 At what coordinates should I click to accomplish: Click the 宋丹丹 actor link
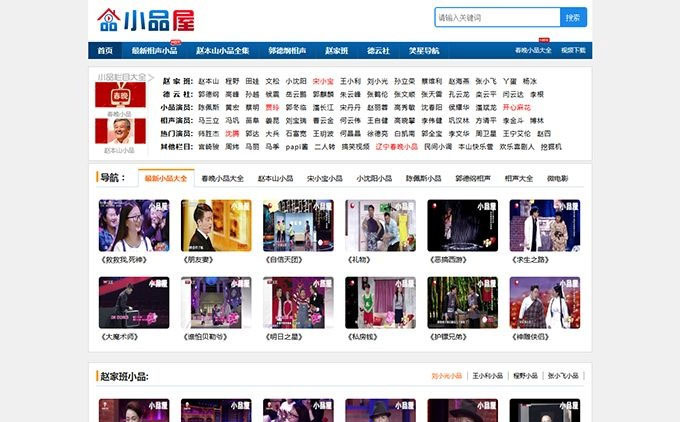click(x=350, y=107)
